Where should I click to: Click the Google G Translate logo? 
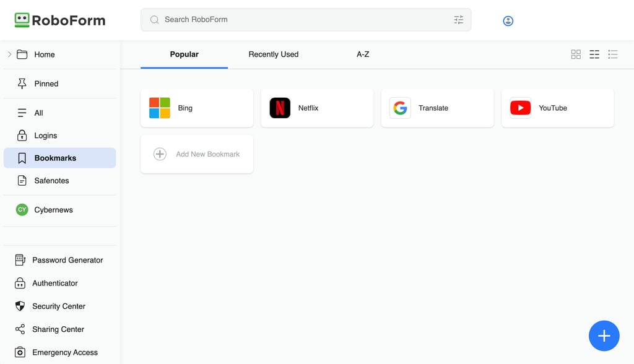pos(401,108)
